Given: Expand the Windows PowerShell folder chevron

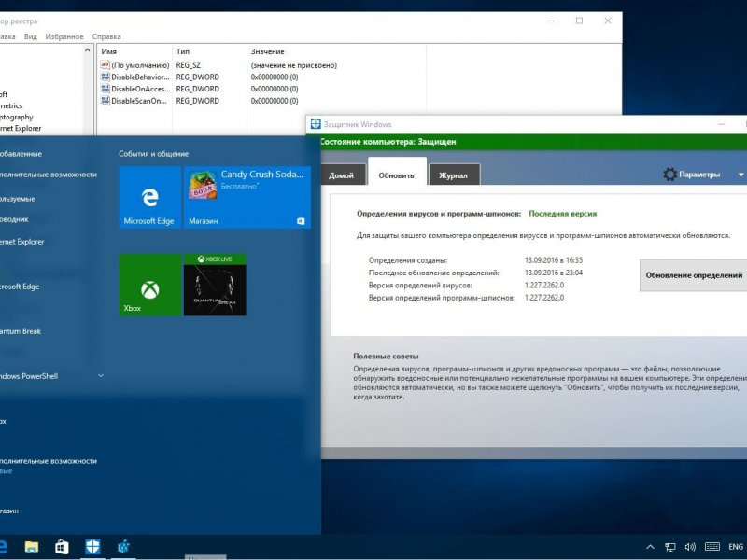Looking at the screenshot, I should (x=101, y=376).
